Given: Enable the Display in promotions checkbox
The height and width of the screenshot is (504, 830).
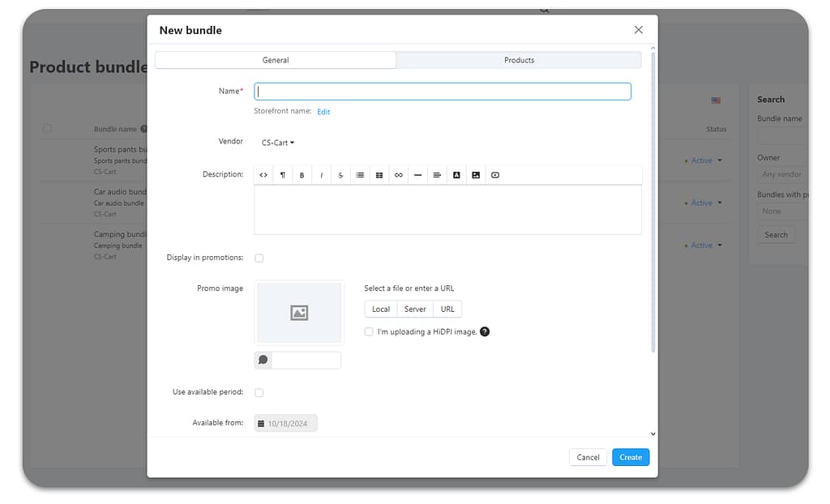Looking at the screenshot, I should point(259,258).
